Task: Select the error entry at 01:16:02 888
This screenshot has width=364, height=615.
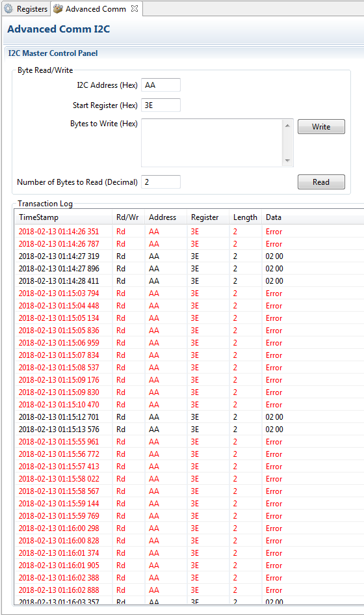Action: coord(189,590)
